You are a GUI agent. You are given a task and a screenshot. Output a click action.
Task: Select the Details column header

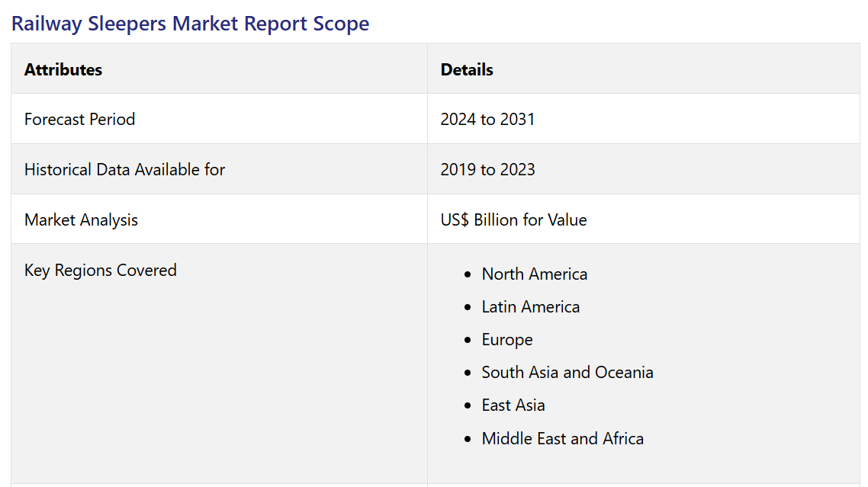(467, 69)
